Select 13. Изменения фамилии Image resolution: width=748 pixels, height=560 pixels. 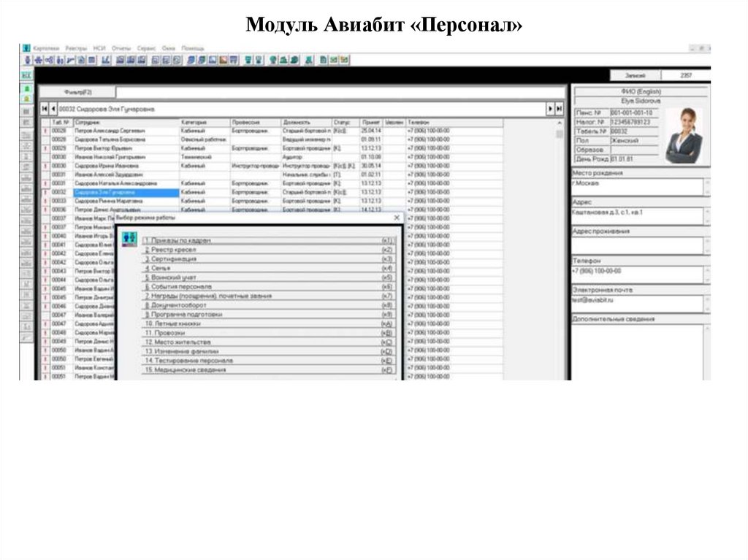[269, 351]
